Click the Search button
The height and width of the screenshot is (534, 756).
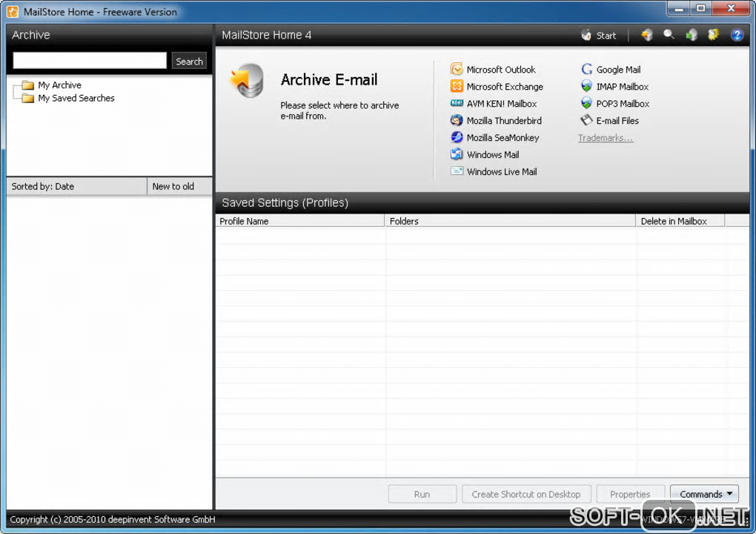point(189,62)
